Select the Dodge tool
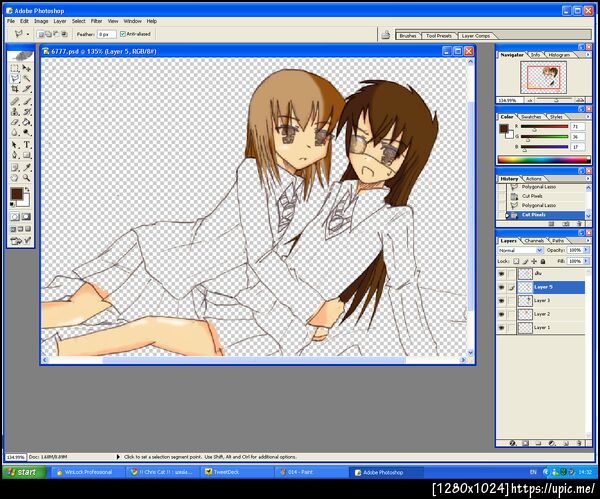The height and width of the screenshot is (499, 600). (26, 132)
